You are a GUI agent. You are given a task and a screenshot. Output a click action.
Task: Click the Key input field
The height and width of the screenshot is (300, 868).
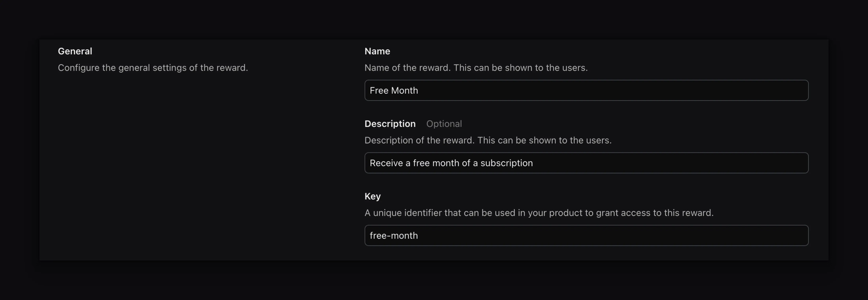(586, 235)
